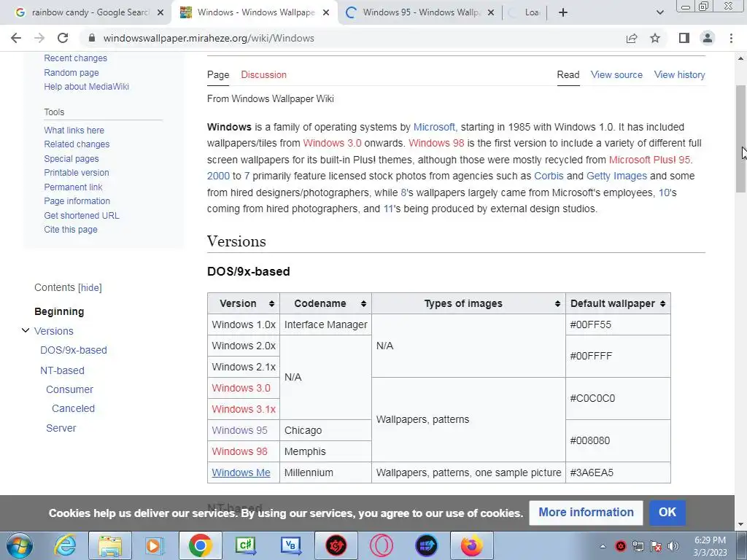Click Cite this page link
747x560 pixels.
(x=71, y=230)
